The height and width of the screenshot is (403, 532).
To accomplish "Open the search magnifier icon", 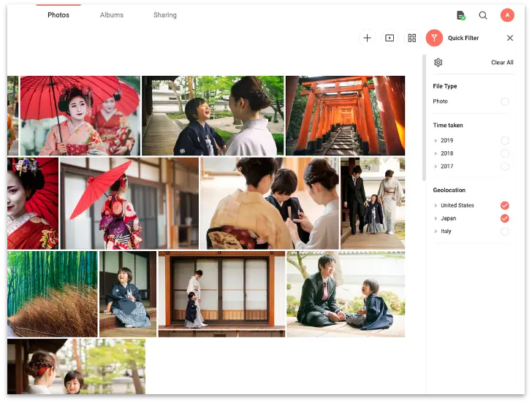I will point(483,15).
